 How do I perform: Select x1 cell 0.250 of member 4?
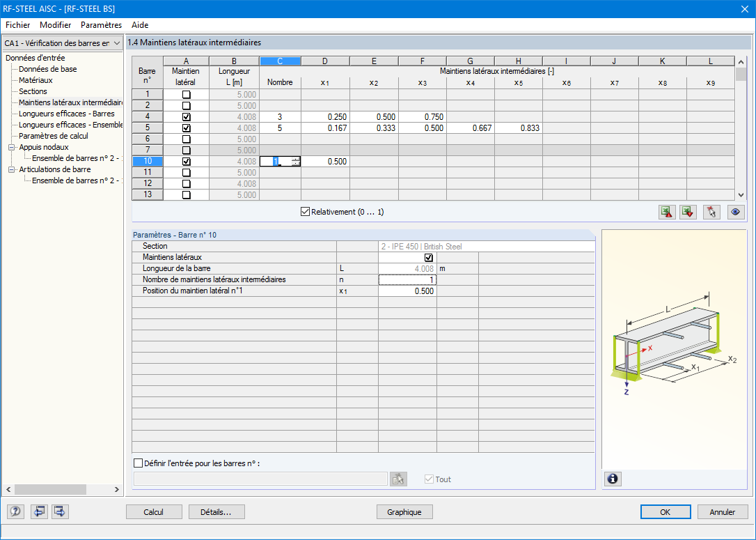point(326,117)
